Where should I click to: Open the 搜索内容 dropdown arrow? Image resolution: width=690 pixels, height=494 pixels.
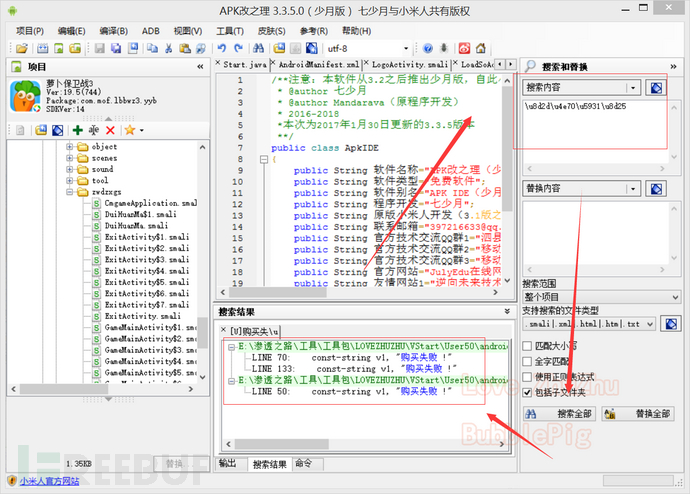coord(633,88)
